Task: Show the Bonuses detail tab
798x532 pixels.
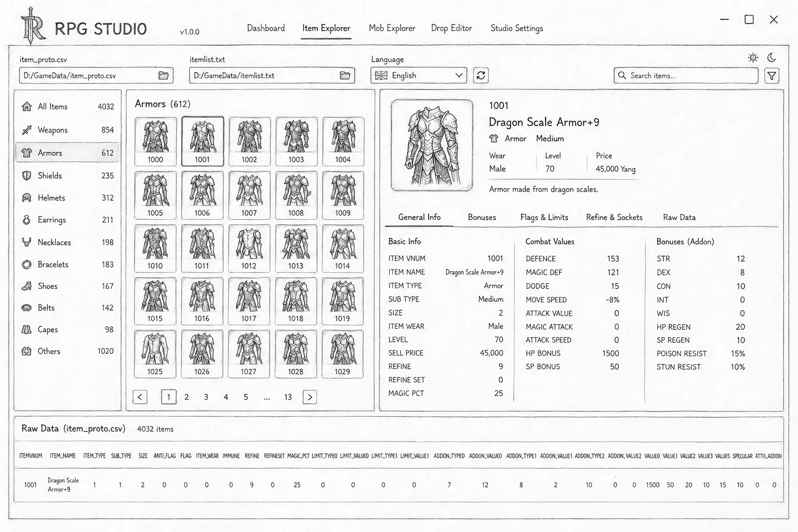Action: click(x=482, y=217)
